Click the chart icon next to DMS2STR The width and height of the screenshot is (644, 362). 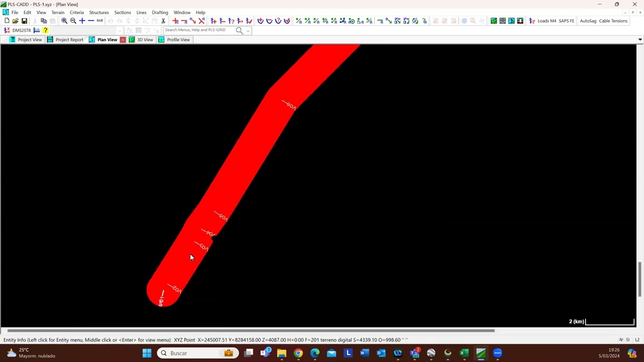pyautogui.click(x=37, y=30)
